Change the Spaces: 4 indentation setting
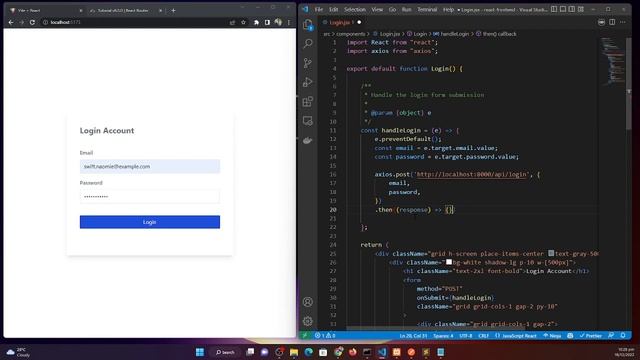The width and height of the screenshot is (640, 360). tap(443, 336)
